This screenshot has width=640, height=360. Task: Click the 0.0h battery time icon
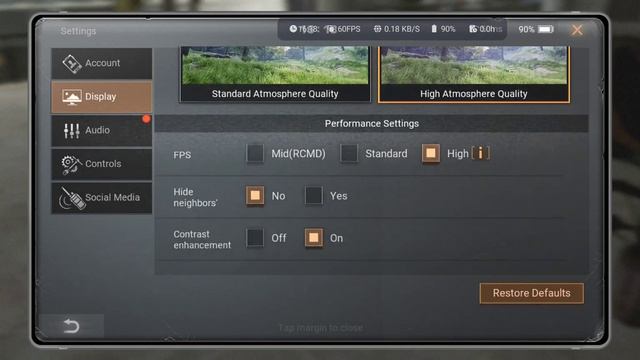(473, 29)
